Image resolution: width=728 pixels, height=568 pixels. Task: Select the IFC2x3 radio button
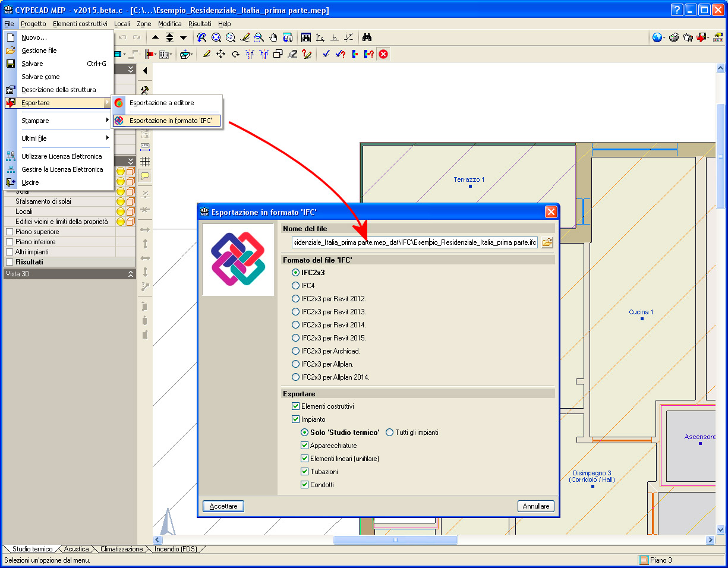pos(295,273)
